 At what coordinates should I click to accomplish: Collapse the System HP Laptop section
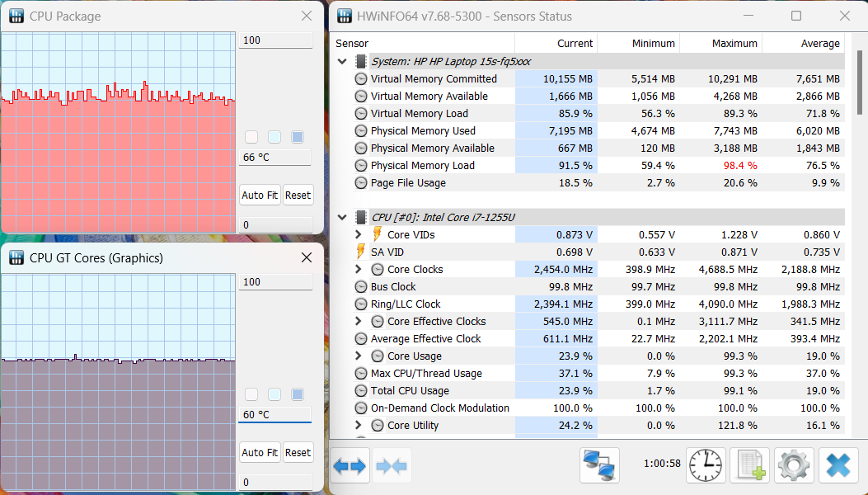[x=342, y=62]
